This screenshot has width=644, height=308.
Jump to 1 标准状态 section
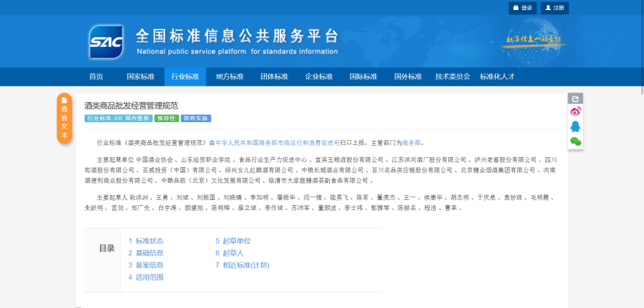[x=146, y=241]
